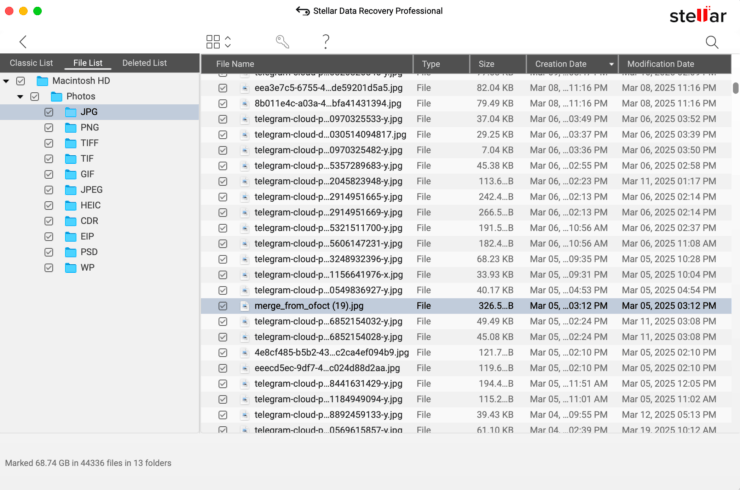Toggle checkbox for merge_from_ofoct (19).jpg
The height and width of the screenshot is (490, 740).
[223, 306]
